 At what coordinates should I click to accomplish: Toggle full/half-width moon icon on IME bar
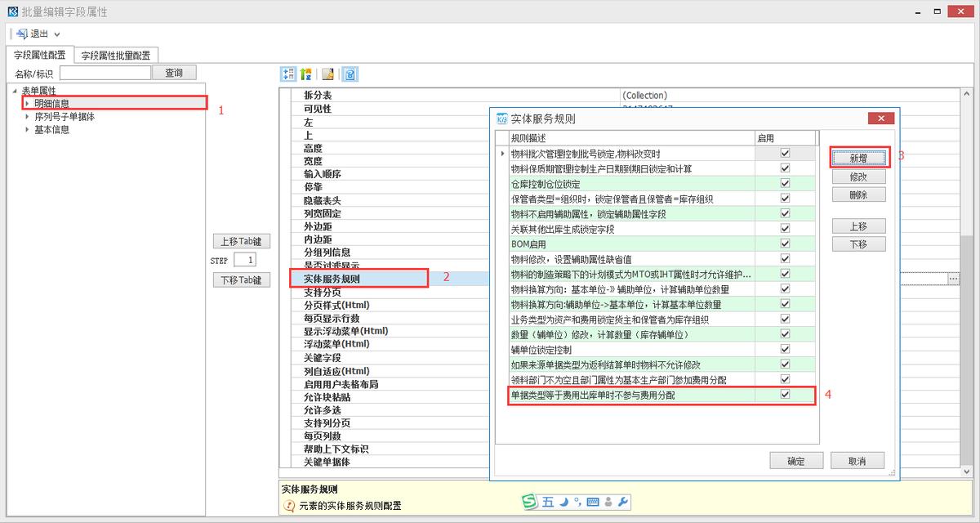coord(563,502)
